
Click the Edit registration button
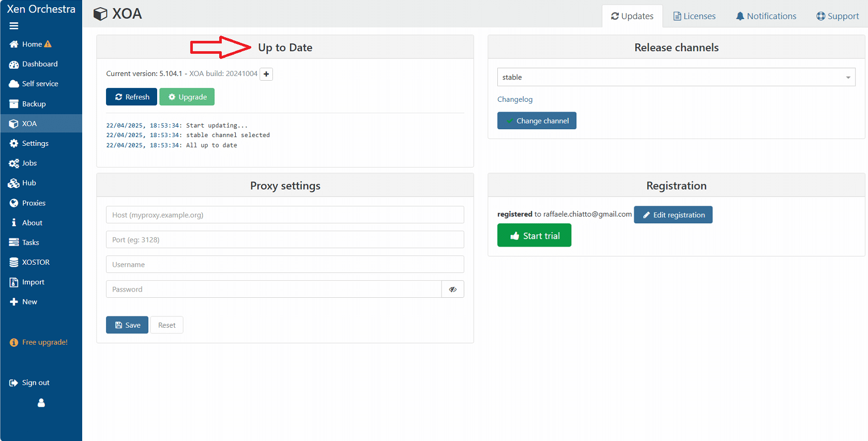point(673,215)
